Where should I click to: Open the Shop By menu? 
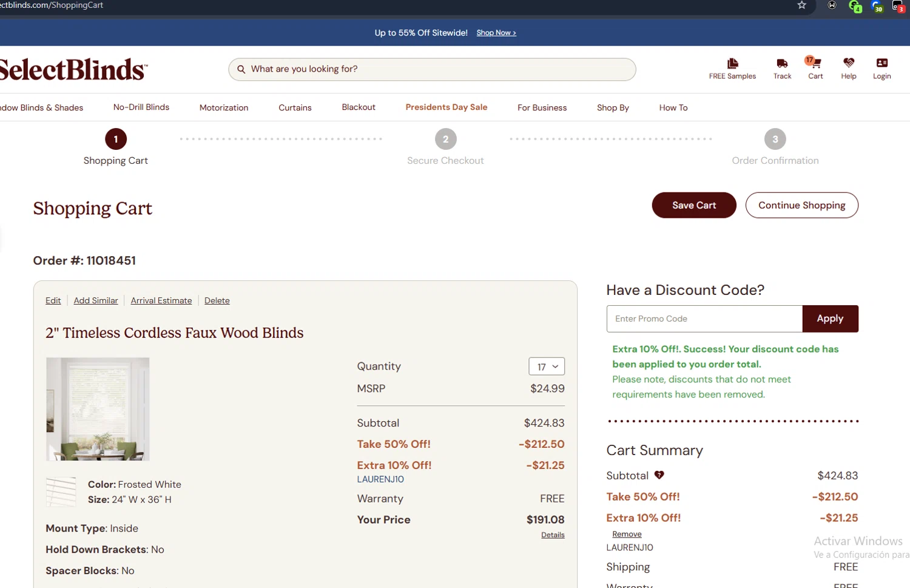click(x=613, y=107)
